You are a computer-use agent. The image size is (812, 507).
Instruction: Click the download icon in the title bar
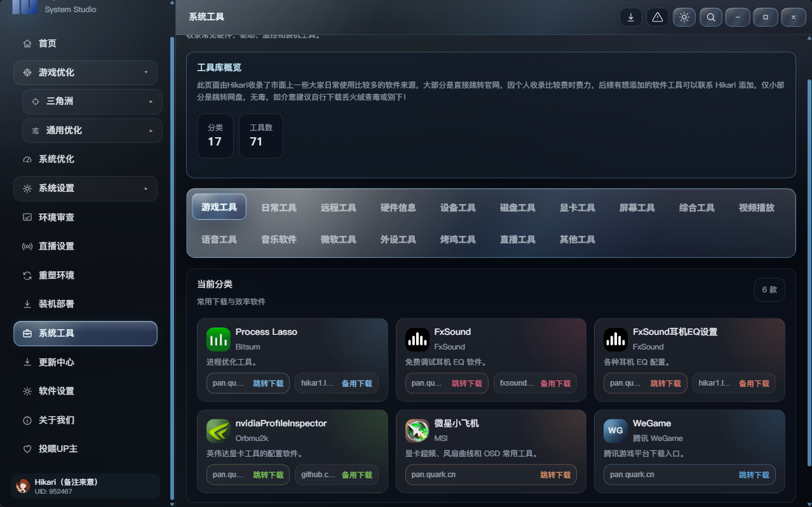[631, 17]
